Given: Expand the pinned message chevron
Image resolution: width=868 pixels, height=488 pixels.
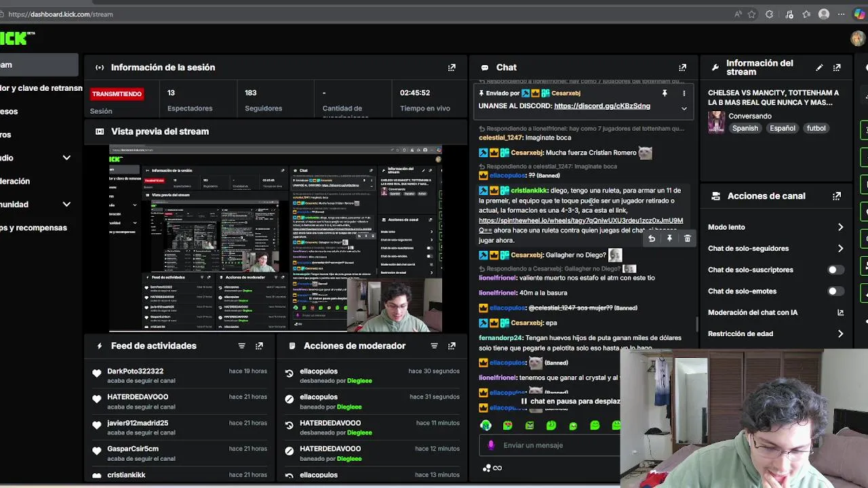Looking at the screenshot, I should (x=684, y=108).
